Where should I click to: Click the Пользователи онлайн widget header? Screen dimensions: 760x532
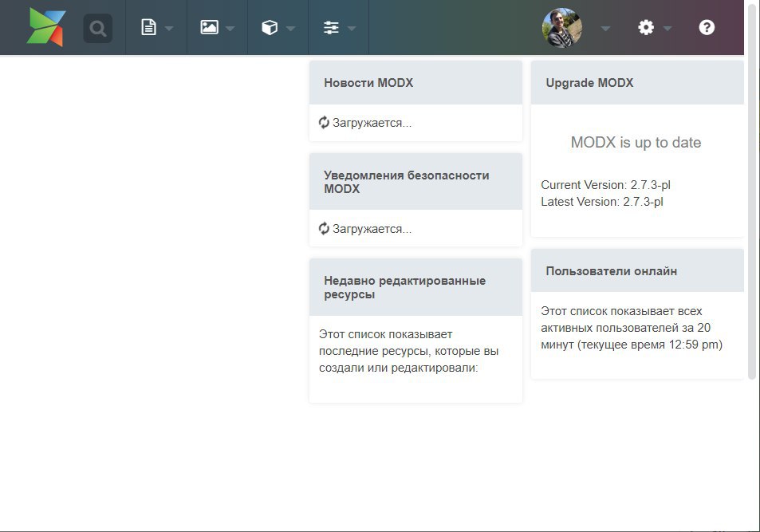click(x=637, y=270)
